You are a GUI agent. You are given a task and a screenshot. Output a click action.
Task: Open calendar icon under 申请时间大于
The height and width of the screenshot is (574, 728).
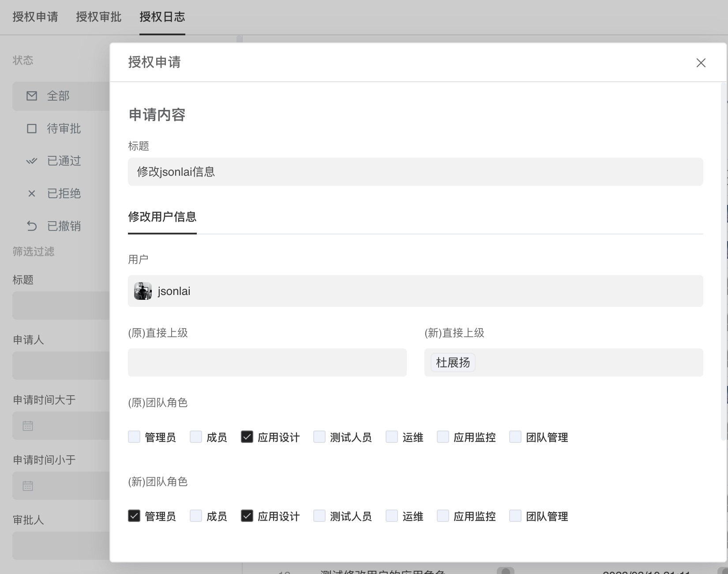tap(28, 426)
